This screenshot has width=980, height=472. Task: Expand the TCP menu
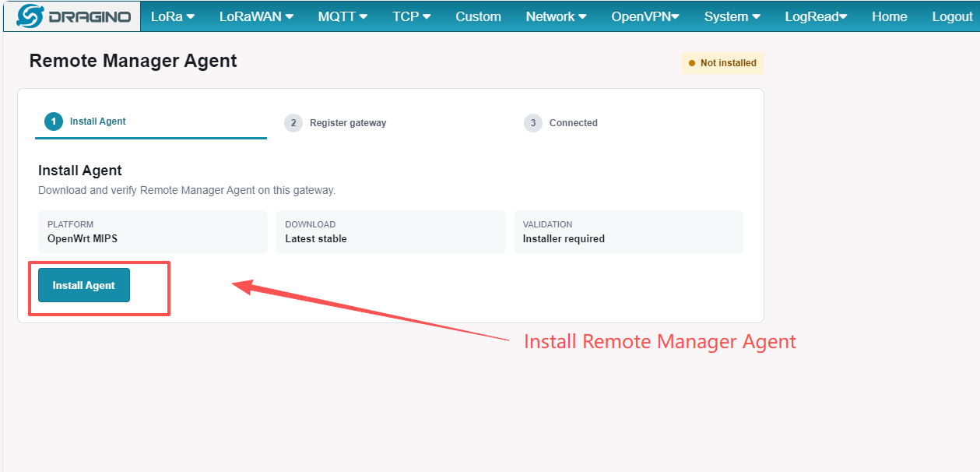click(x=411, y=16)
